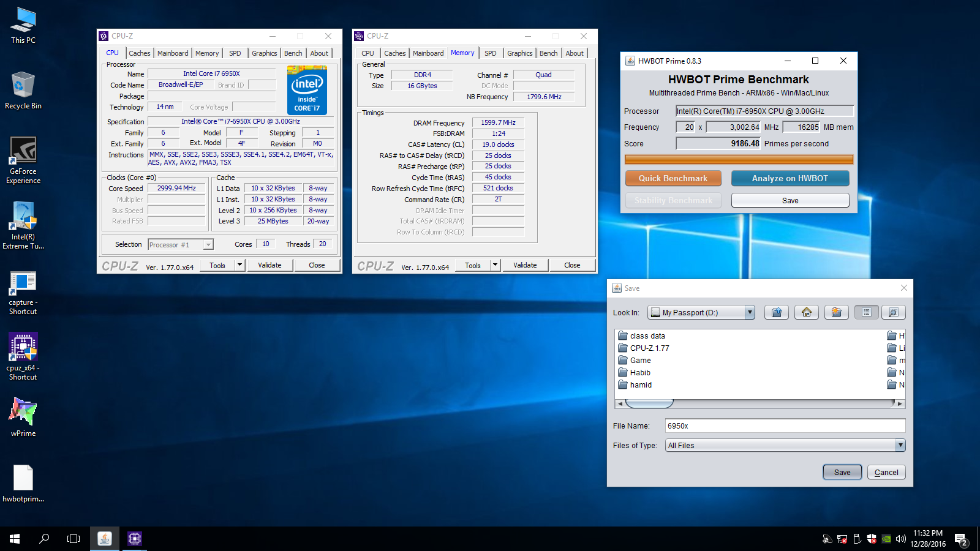
Task: Open the CPU-Z.1.77 folder
Action: pyautogui.click(x=644, y=348)
